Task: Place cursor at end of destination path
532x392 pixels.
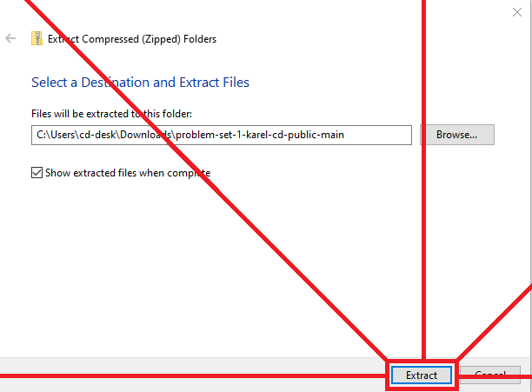Action: 382,135
